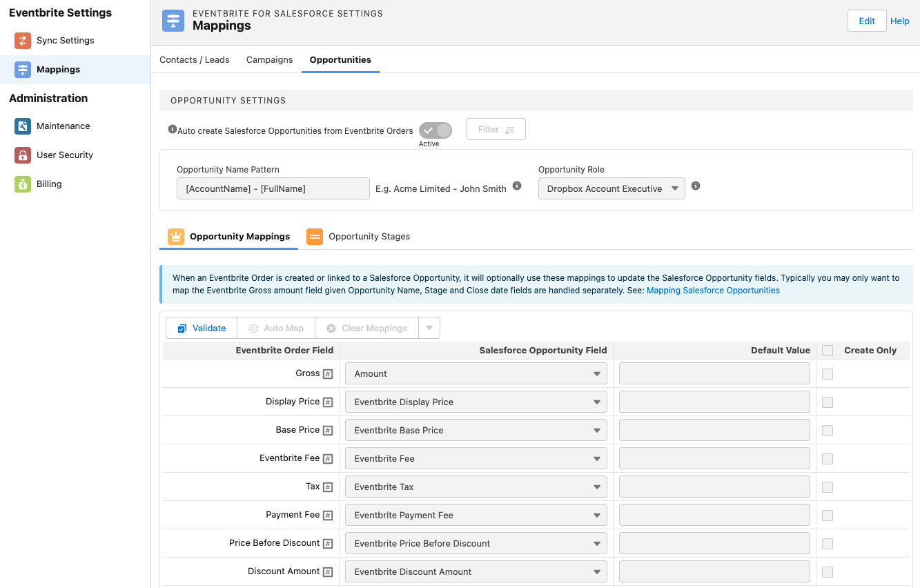Open Eventbrite Payment Fee dropdown
Screen dimensions: 920x588
pos(476,515)
